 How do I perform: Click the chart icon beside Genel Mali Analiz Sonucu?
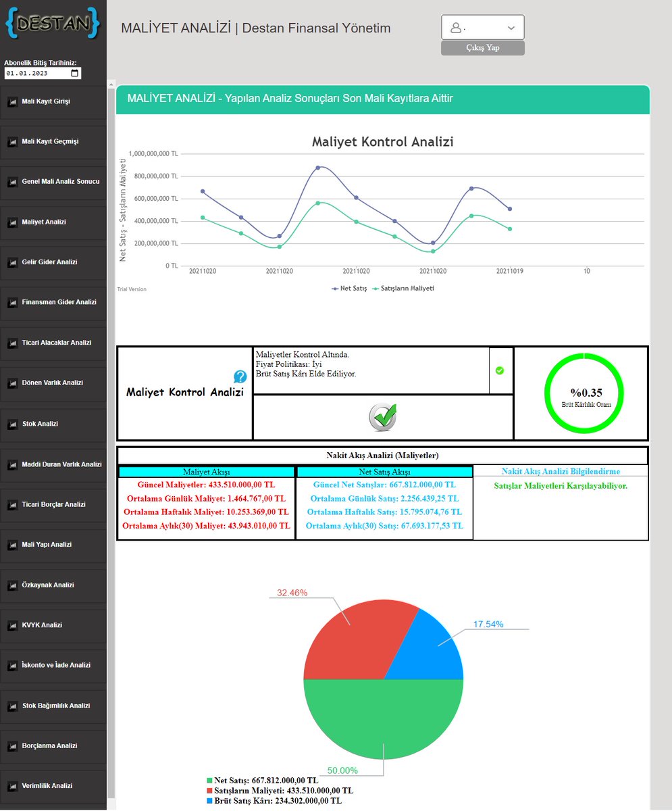tap(12, 182)
